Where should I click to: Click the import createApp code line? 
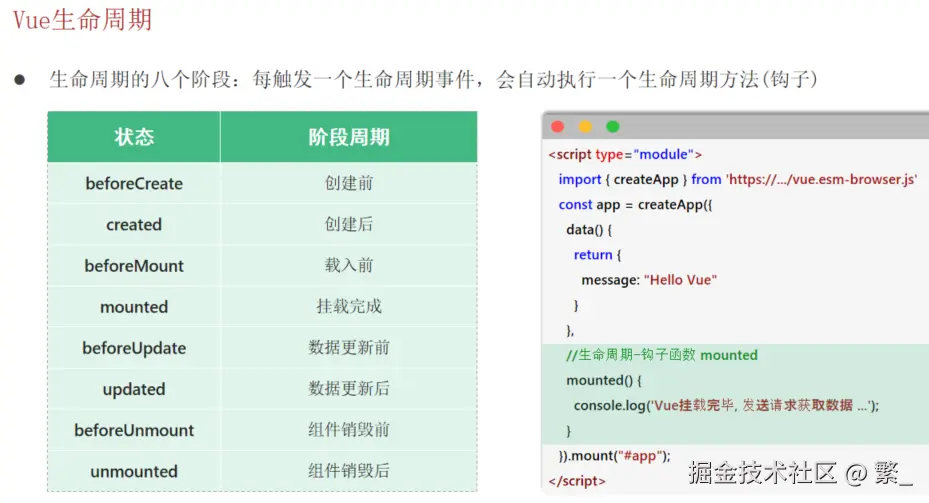click(738, 180)
